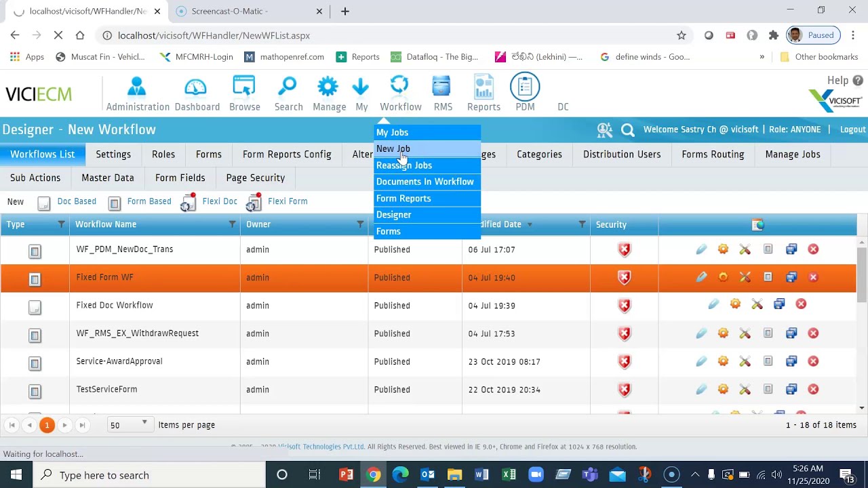Choose Documents In Workflow menu entry
Screen dimensions: 868x488
point(427,182)
